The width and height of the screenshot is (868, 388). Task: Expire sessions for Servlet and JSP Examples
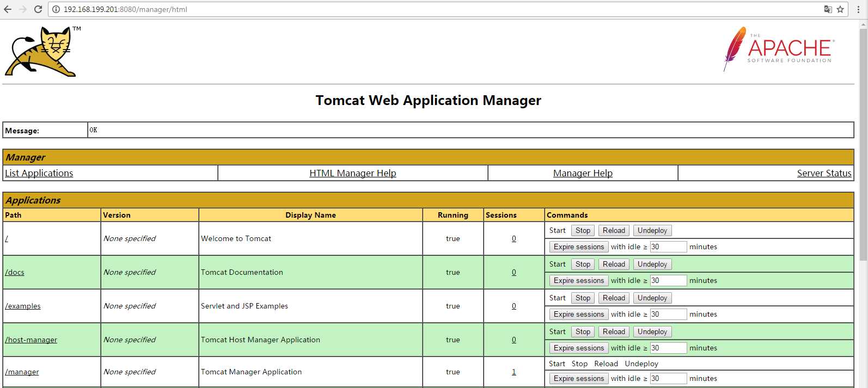579,315
